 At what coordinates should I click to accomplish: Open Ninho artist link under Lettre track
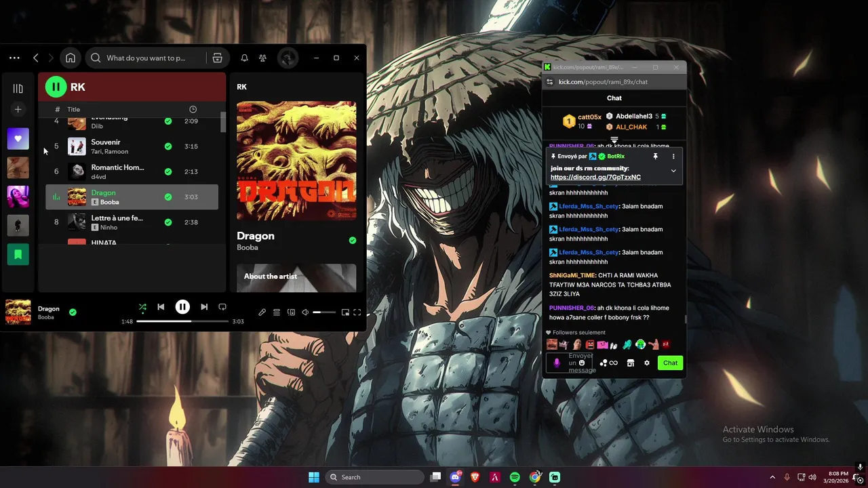pos(108,228)
